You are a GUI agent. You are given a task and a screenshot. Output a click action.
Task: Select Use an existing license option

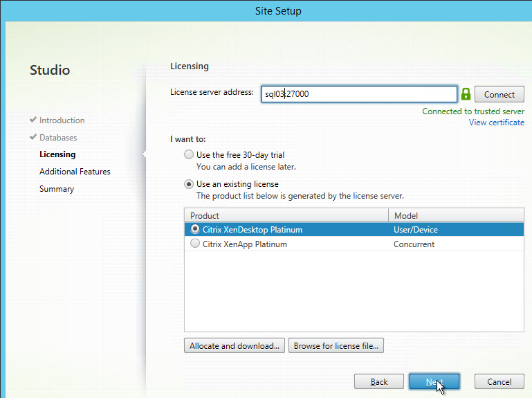pos(189,184)
